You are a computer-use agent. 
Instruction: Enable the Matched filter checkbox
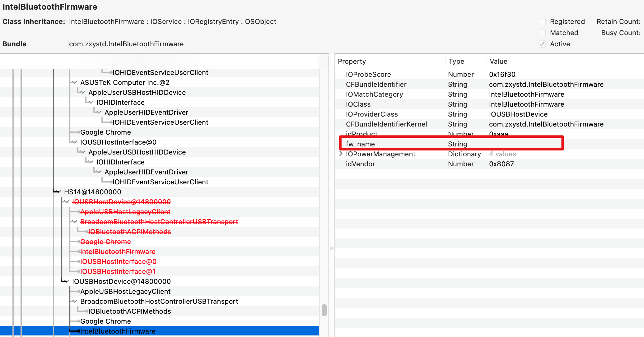pyautogui.click(x=542, y=33)
